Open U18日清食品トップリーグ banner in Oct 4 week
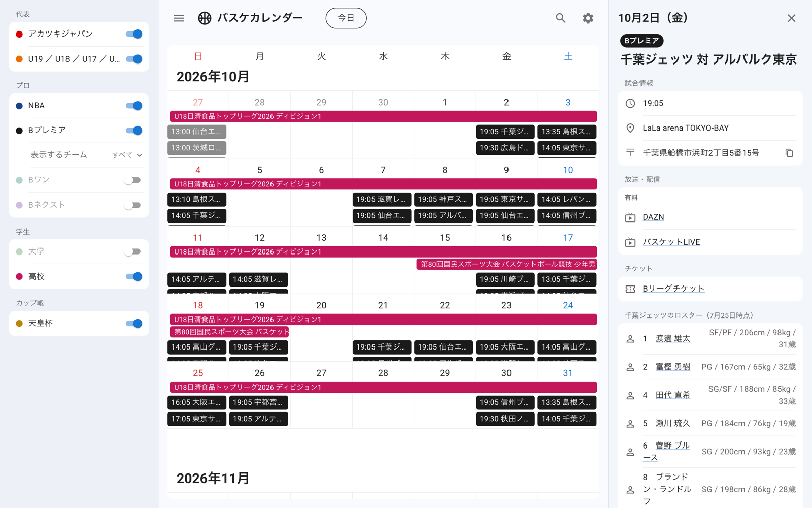This screenshot has height=508, width=812. pos(383,184)
